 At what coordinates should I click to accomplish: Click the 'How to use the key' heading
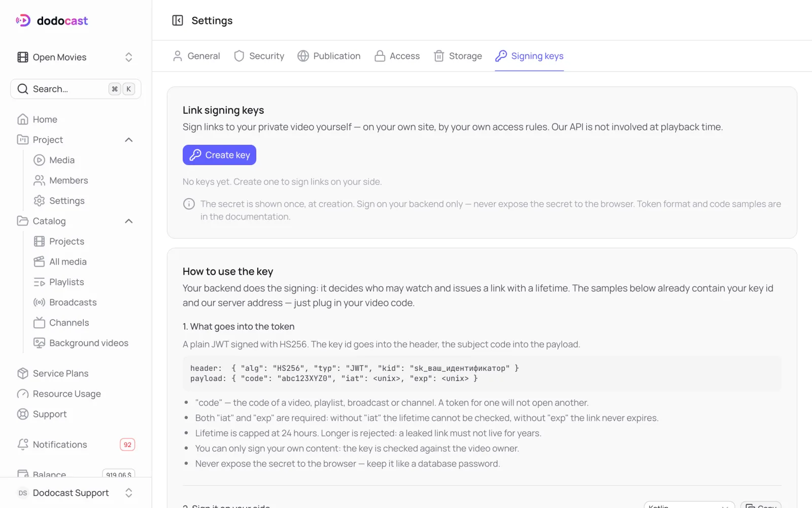tap(228, 271)
